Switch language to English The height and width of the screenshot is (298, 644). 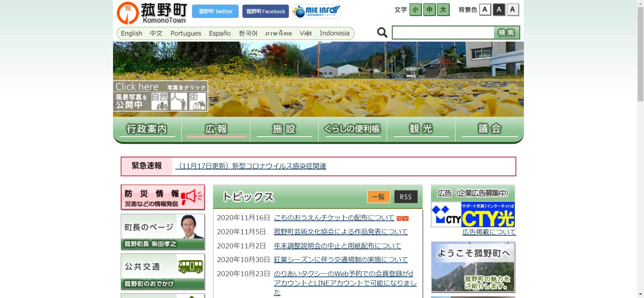point(131,33)
